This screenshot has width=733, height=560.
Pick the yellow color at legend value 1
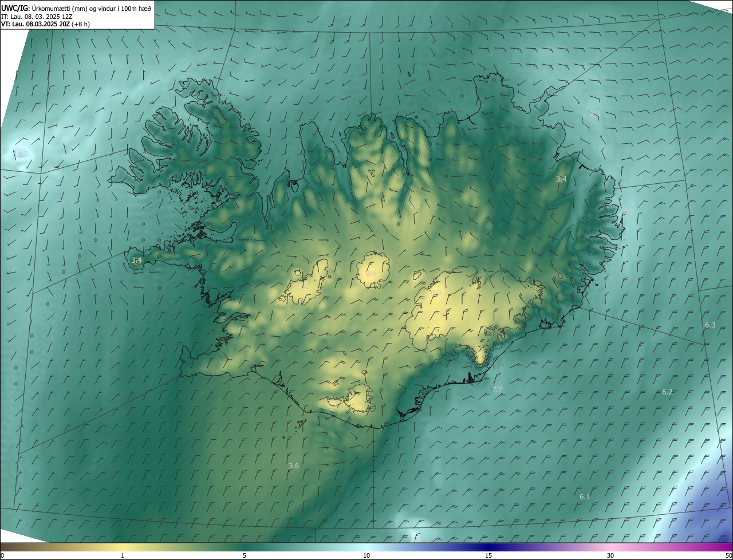pos(123,547)
